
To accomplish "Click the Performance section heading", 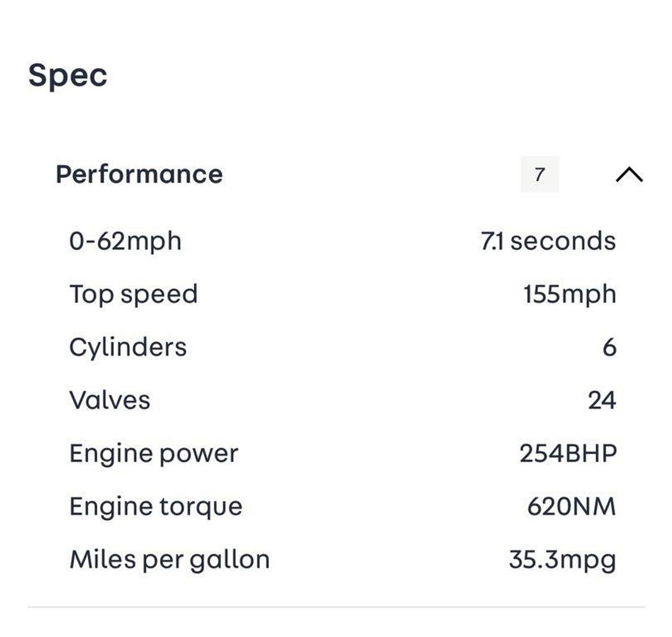I will tap(139, 174).
